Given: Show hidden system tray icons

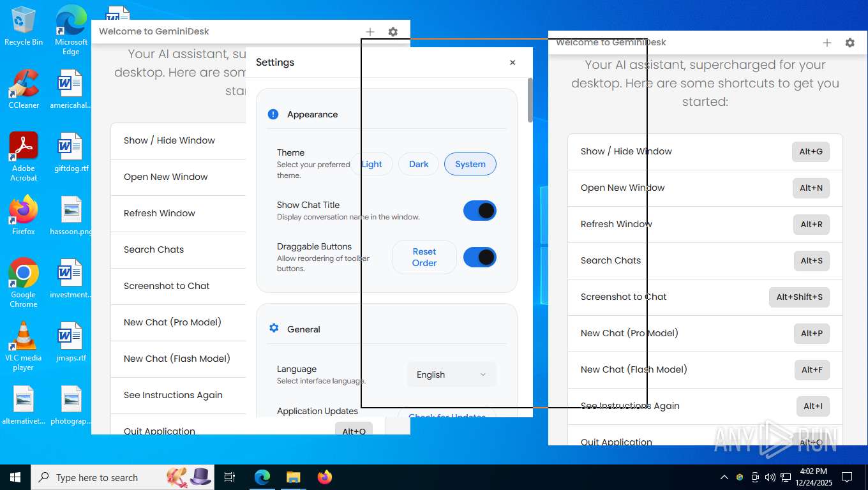Looking at the screenshot, I should point(724,477).
